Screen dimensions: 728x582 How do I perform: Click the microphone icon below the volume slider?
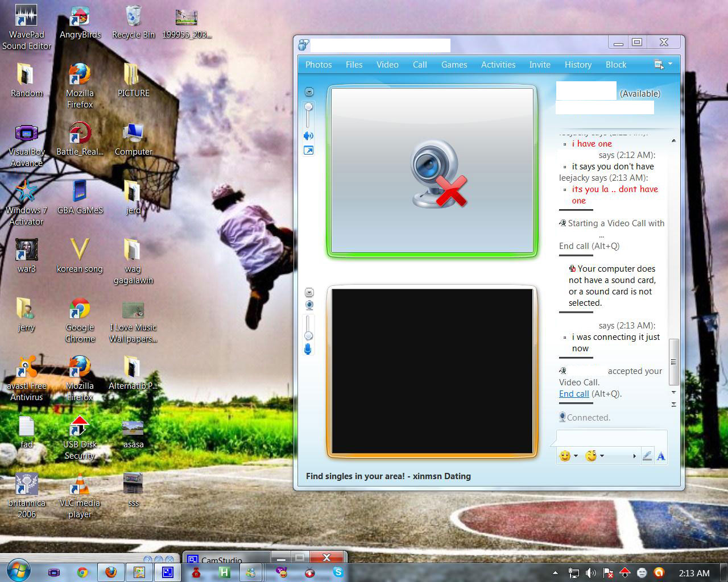pos(308,350)
